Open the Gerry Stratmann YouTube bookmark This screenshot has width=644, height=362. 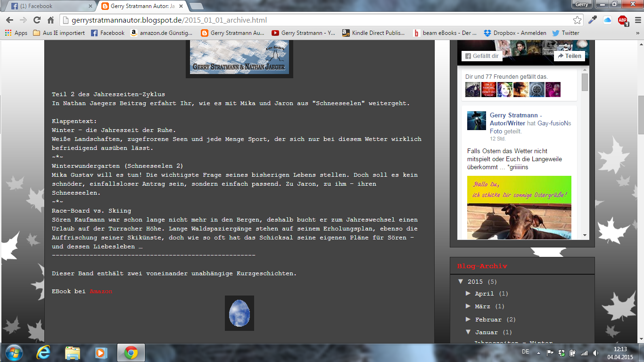click(303, 33)
